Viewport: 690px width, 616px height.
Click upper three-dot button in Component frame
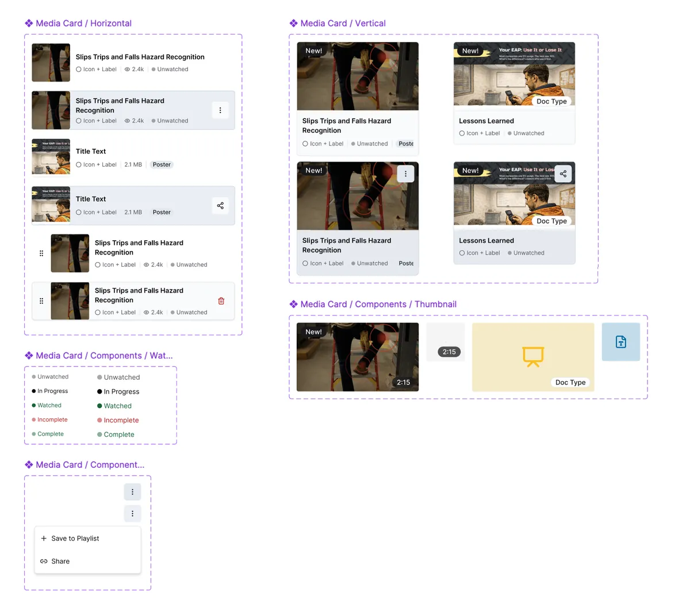132,492
